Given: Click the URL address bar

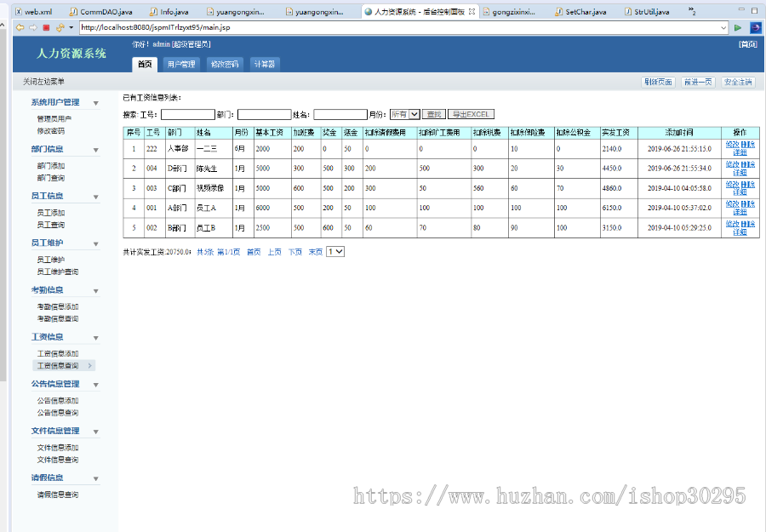Looking at the screenshot, I should coord(400,27).
